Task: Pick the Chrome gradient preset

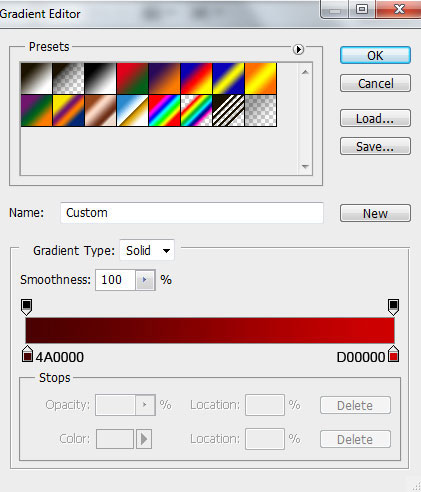Action: [x=132, y=110]
